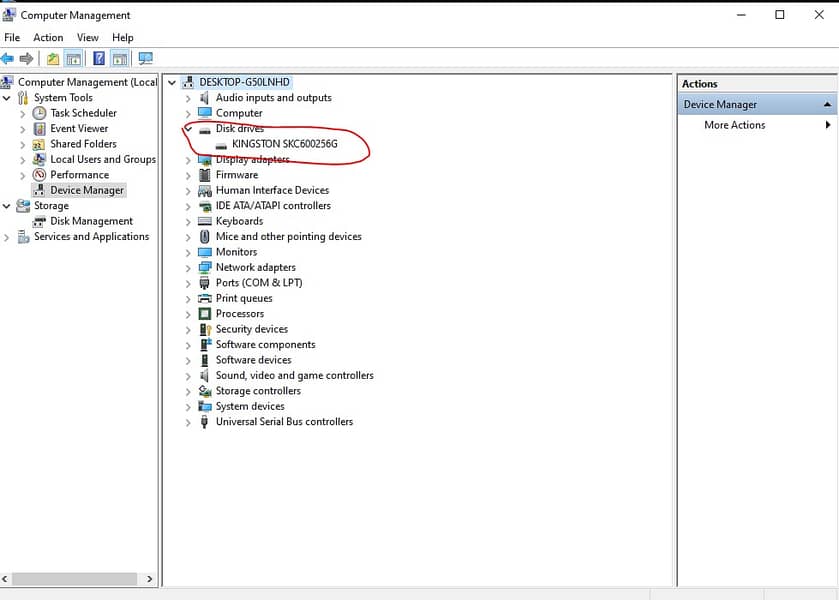Viewport: 839px width, 600px height.
Task: Open the File menu
Action: pos(12,37)
